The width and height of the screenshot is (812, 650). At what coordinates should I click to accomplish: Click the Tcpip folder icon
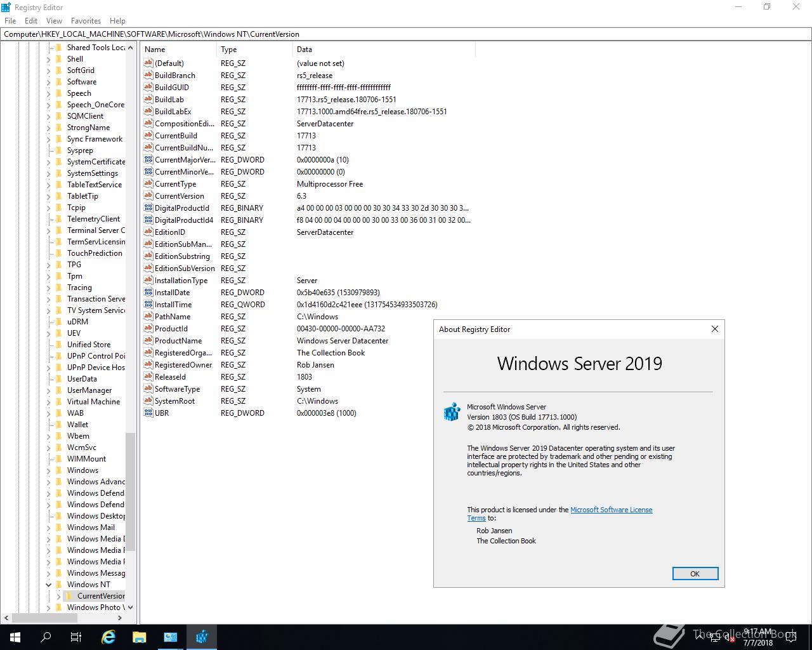[x=60, y=207]
